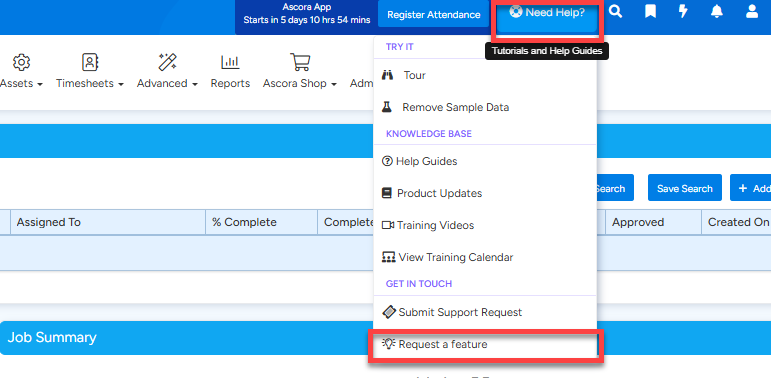The height and width of the screenshot is (378, 771).
Task: Click the lifebuoy icon in Need Help?
Action: [x=515, y=12]
